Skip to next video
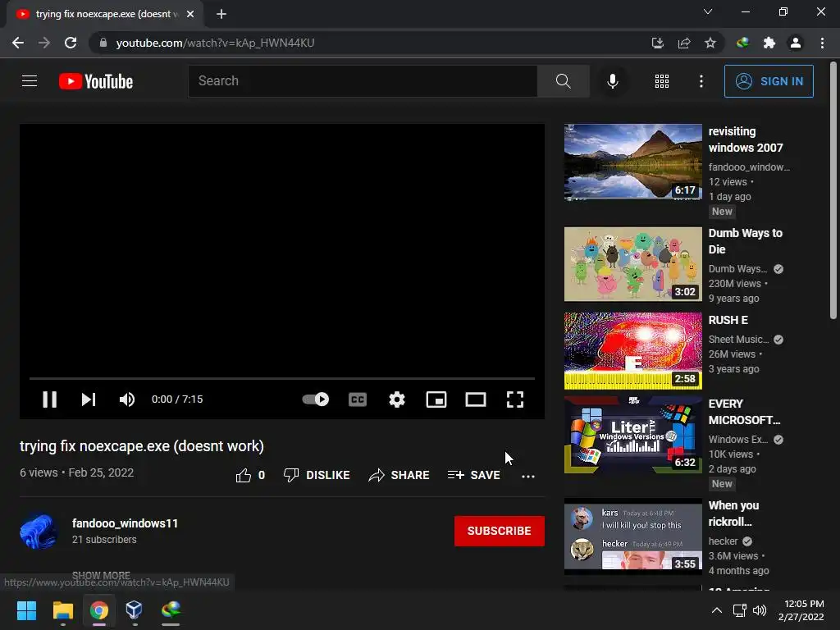 pos(89,399)
